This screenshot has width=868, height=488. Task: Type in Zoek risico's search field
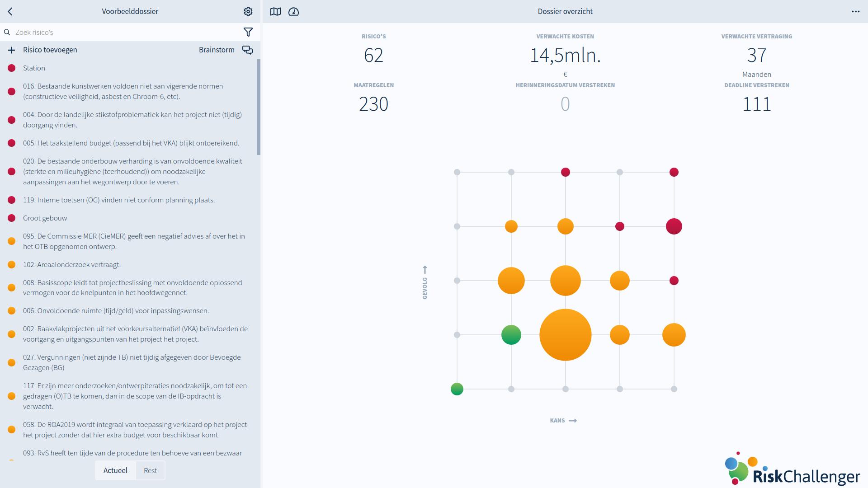[122, 32]
